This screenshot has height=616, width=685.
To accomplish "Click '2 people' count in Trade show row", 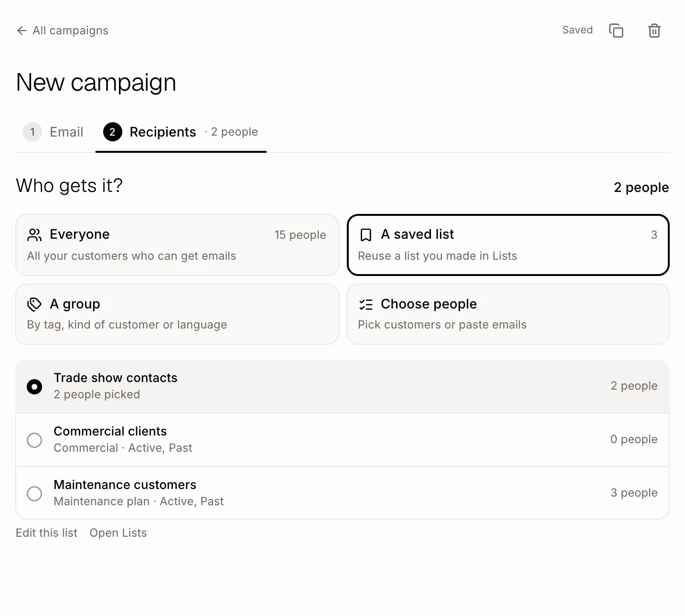I will (634, 386).
